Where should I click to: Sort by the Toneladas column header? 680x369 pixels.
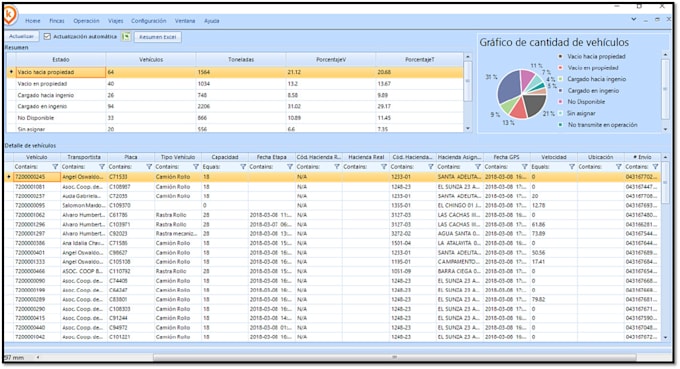pos(241,59)
